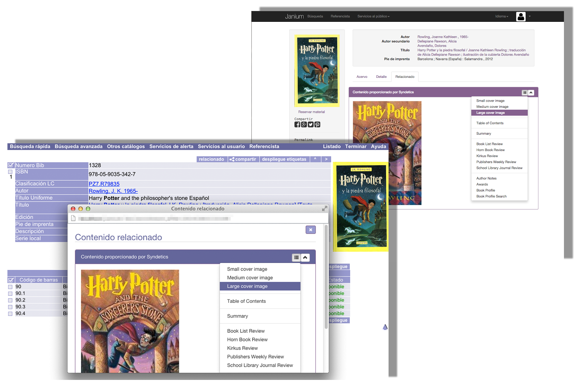The width and height of the screenshot is (585, 392).
Task: Select the Relacionado tab
Action: [x=405, y=77]
